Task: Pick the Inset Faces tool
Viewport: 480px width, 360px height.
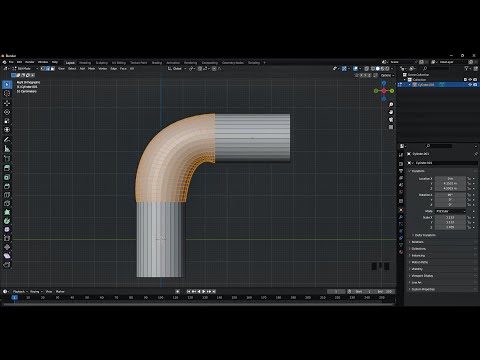Action: tap(7, 177)
